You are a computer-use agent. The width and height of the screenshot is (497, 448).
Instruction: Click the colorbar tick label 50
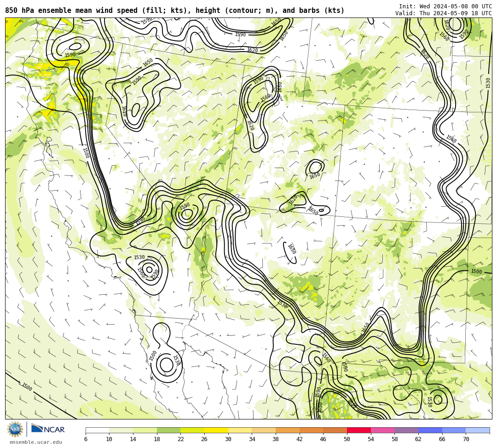347,439
